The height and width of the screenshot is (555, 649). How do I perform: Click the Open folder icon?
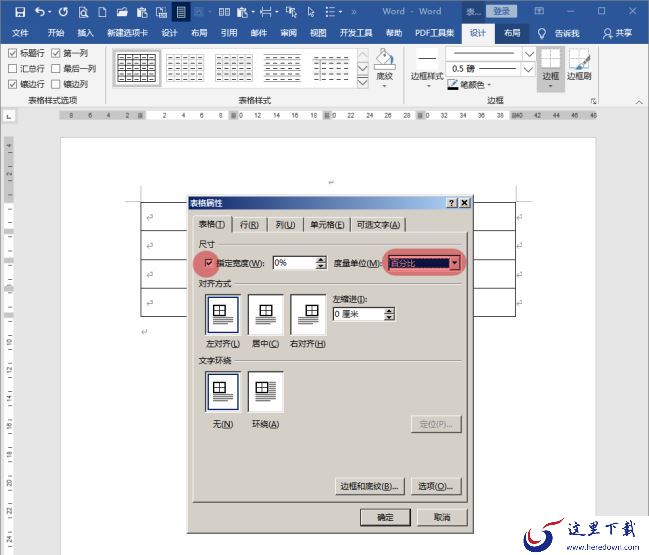(122, 12)
